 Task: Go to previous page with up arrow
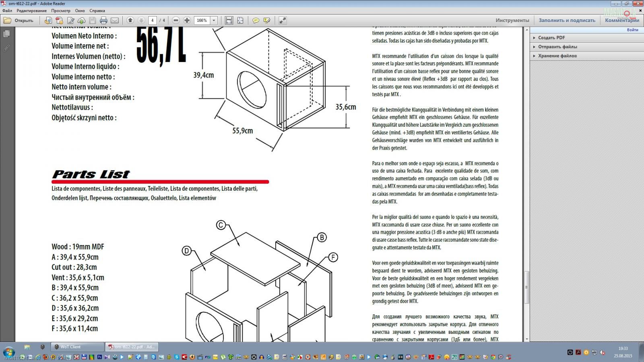(x=130, y=20)
